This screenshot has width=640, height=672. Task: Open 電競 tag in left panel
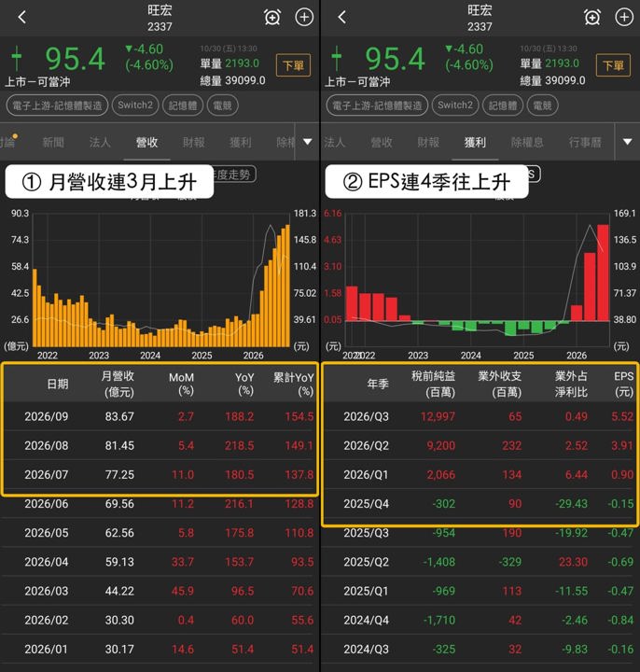click(x=222, y=105)
